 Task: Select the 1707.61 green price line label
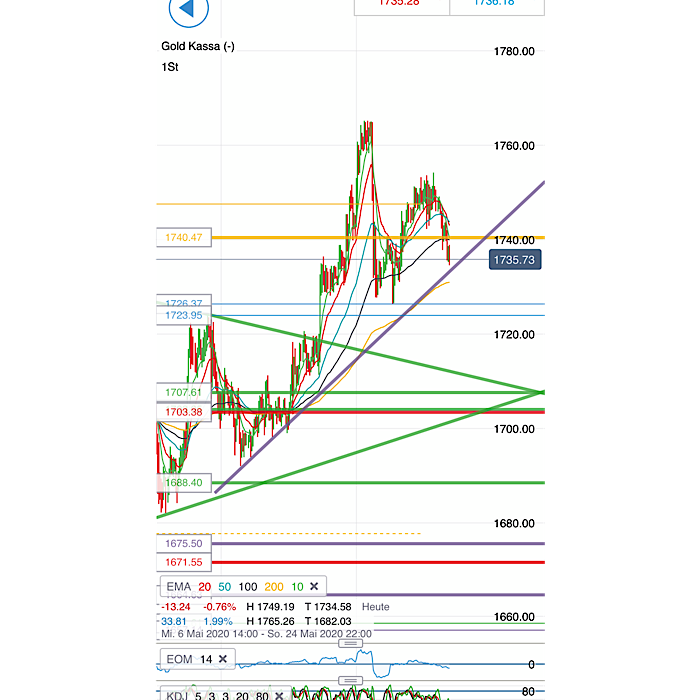coord(184,392)
